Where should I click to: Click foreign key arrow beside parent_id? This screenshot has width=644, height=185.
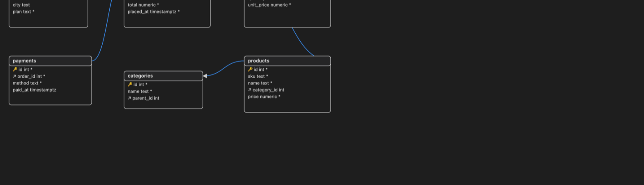(x=129, y=98)
